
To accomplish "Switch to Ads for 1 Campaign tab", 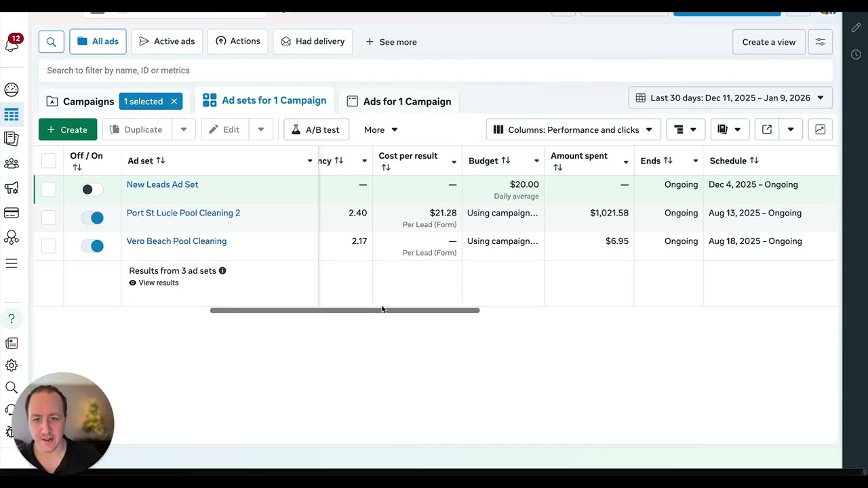I will pos(399,101).
